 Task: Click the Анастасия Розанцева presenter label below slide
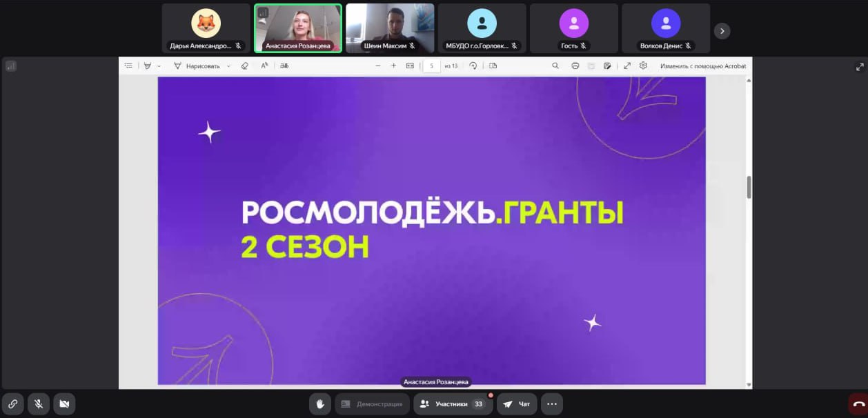[435, 382]
